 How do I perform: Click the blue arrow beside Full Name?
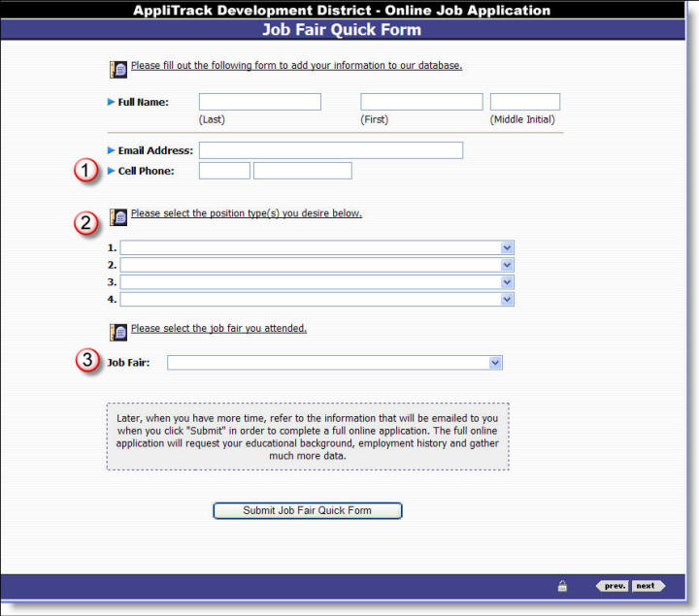(111, 102)
